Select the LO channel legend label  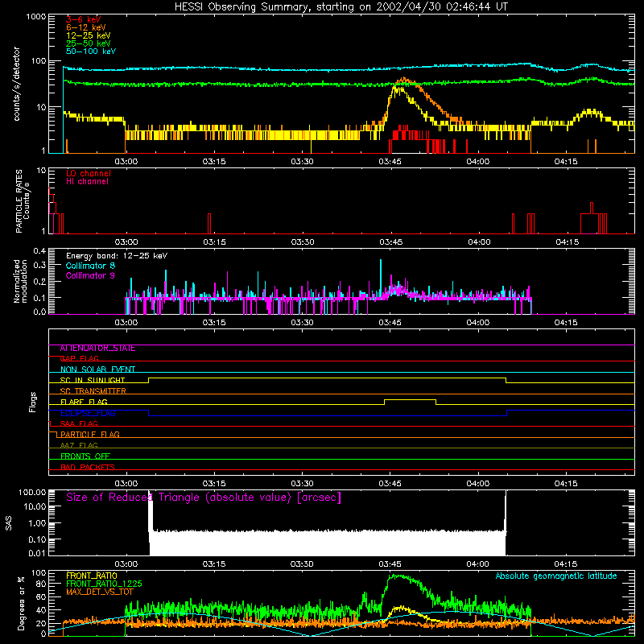click(89, 173)
